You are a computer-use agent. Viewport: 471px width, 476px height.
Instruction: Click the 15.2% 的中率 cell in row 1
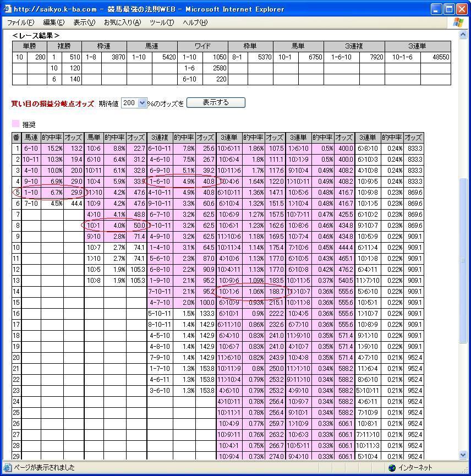click(52, 149)
